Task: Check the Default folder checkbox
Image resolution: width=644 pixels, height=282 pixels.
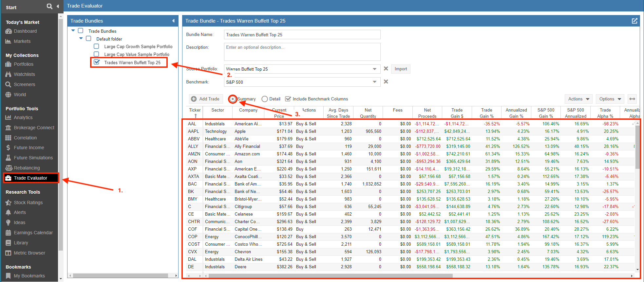Action: click(x=88, y=39)
